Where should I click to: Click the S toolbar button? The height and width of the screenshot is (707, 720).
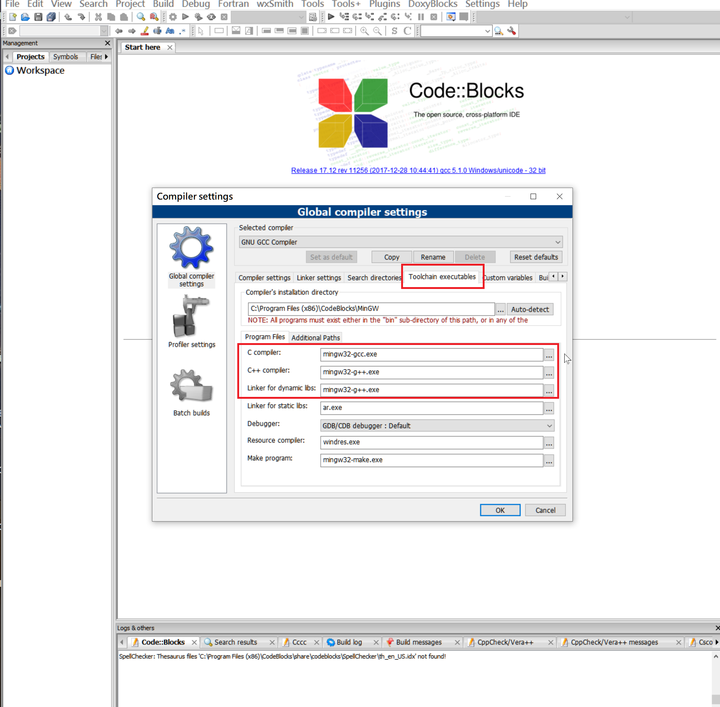pos(394,31)
